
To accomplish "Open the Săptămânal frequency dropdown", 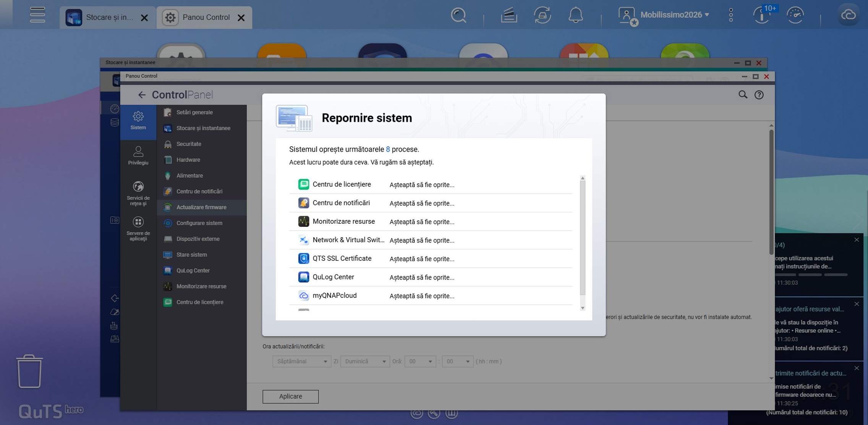I will 301,361.
